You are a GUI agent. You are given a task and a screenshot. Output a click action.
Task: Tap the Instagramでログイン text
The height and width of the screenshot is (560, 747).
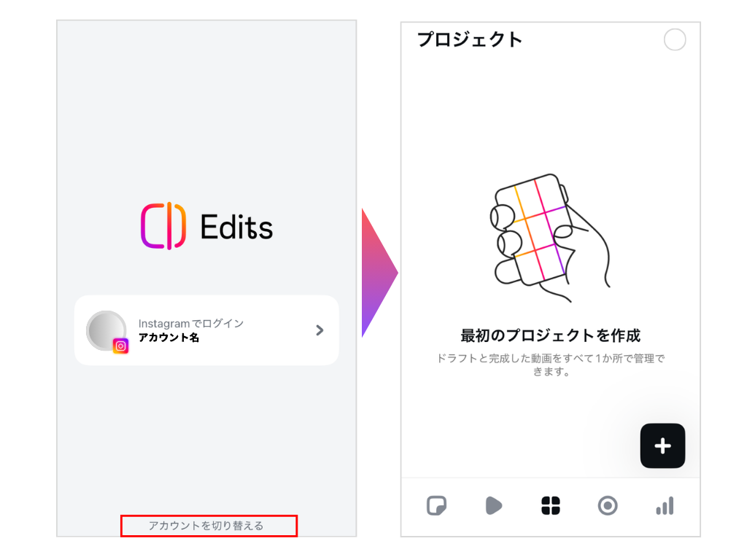[x=191, y=324]
